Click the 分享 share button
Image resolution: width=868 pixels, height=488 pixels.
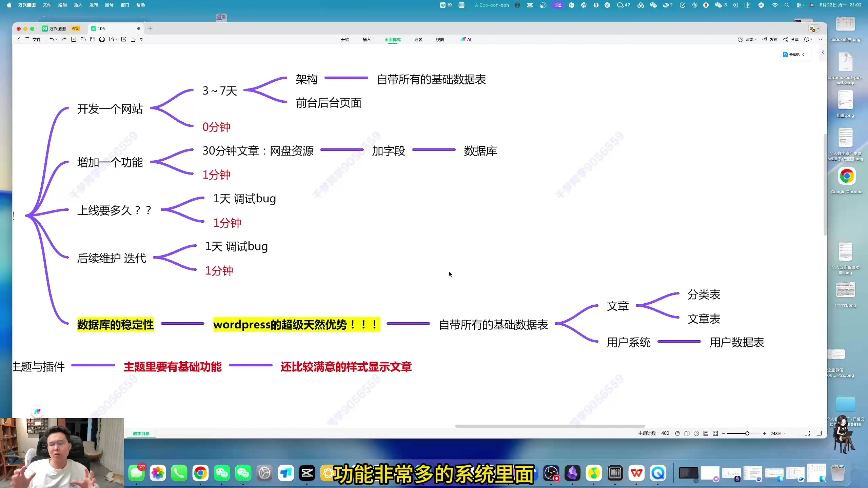point(791,39)
